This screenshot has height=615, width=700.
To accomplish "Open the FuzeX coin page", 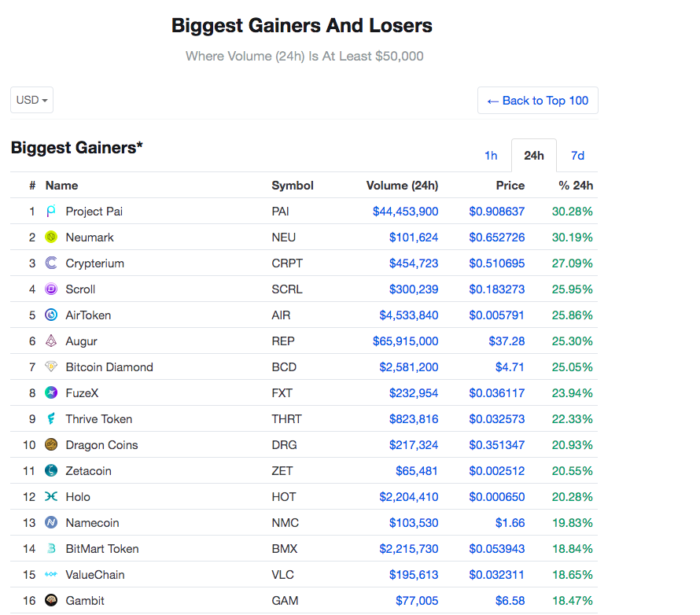I will click(x=82, y=393).
